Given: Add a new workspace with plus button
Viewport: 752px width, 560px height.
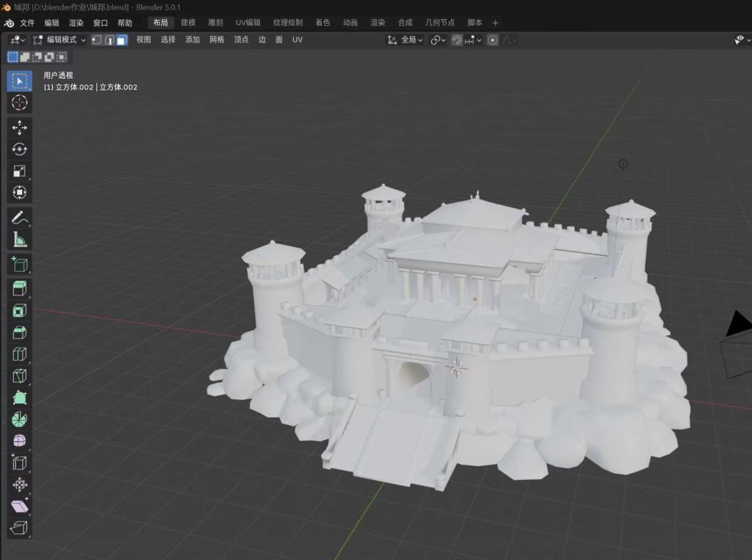Looking at the screenshot, I should point(496,22).
